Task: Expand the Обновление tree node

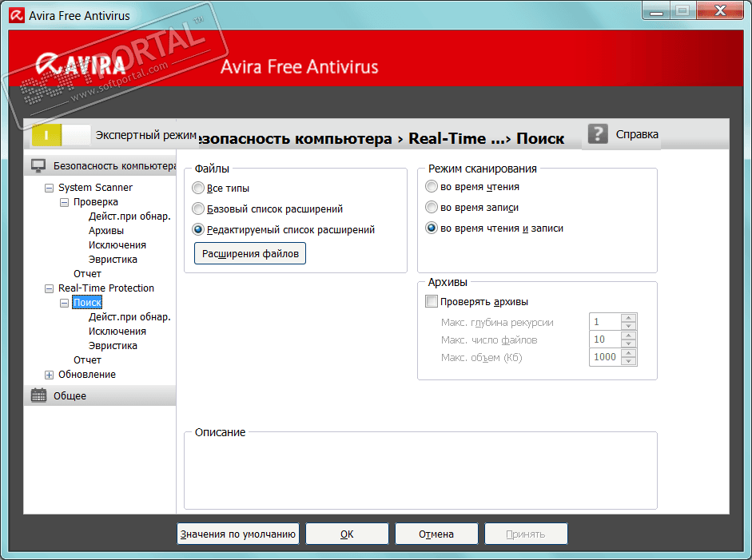Action: pos(49,375)
